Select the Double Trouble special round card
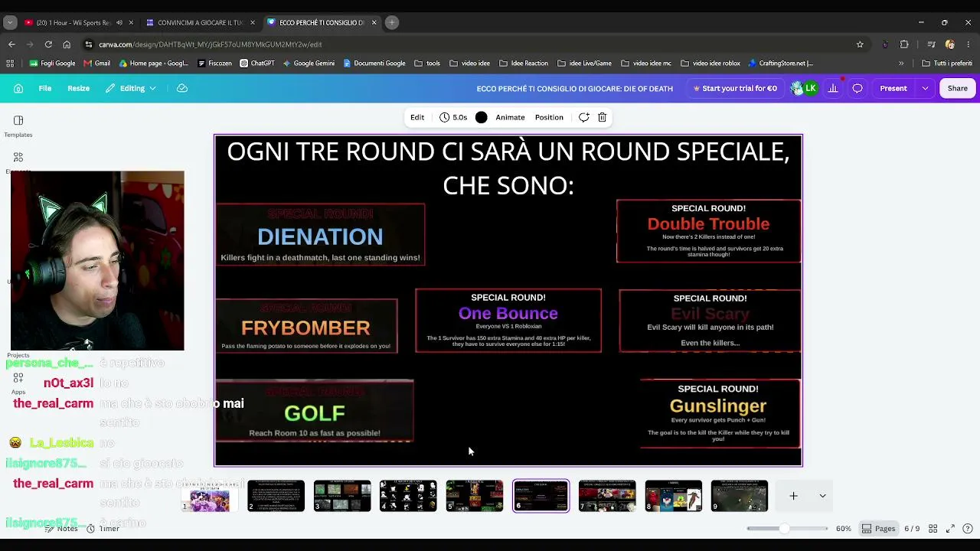Screen dimensions: 980x551 709,231
